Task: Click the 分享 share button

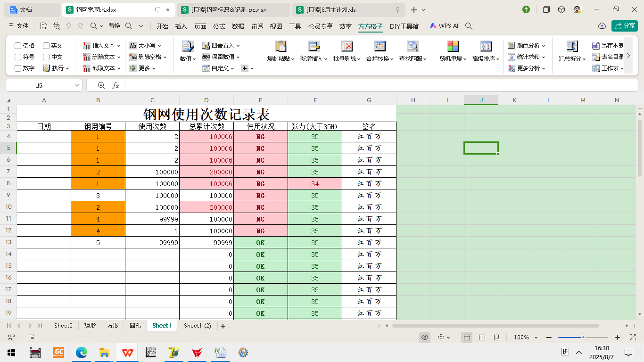Action: pos(624,26)
